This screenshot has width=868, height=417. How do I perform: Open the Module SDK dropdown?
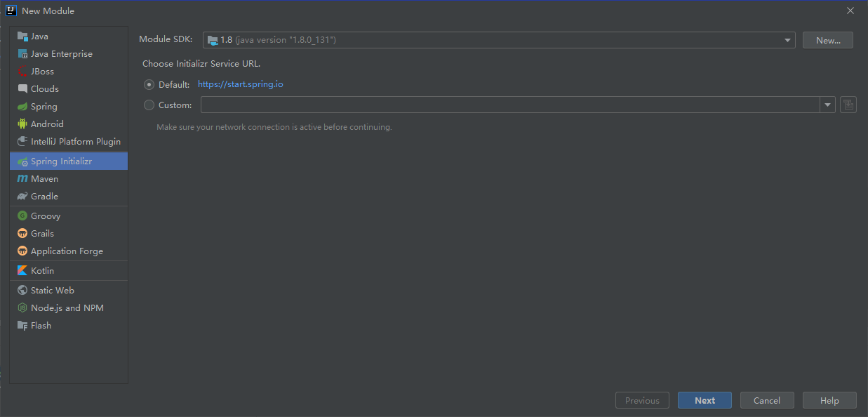pyautogui.click(x=499, y=40)
